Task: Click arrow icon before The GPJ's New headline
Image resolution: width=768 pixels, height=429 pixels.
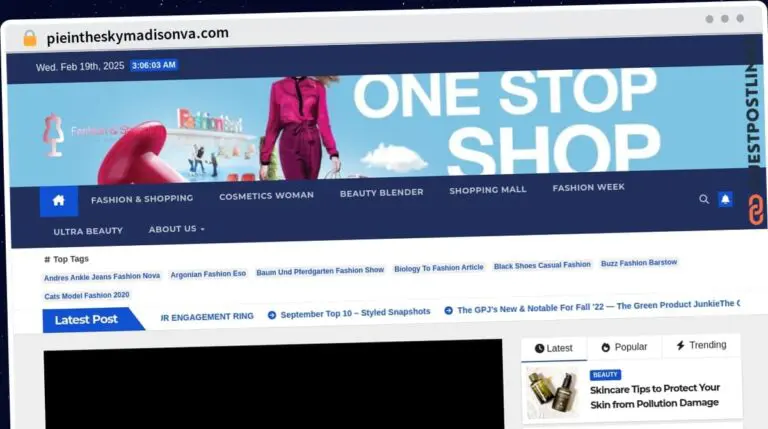Action: coord(448,310)
